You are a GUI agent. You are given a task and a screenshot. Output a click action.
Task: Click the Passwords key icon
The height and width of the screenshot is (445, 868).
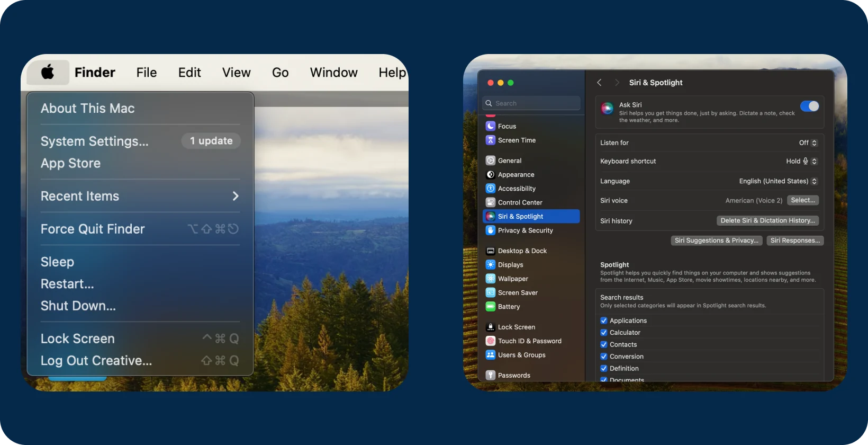click(491, 376)
